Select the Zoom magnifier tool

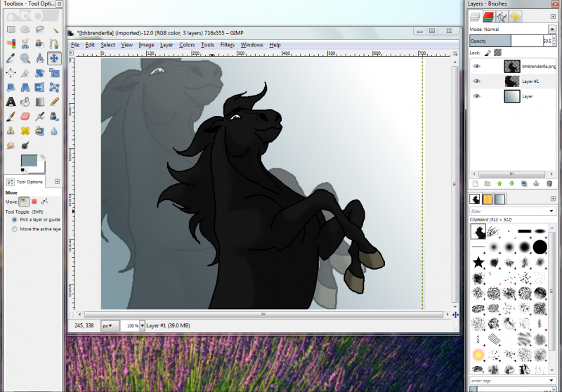pos(25,58)
